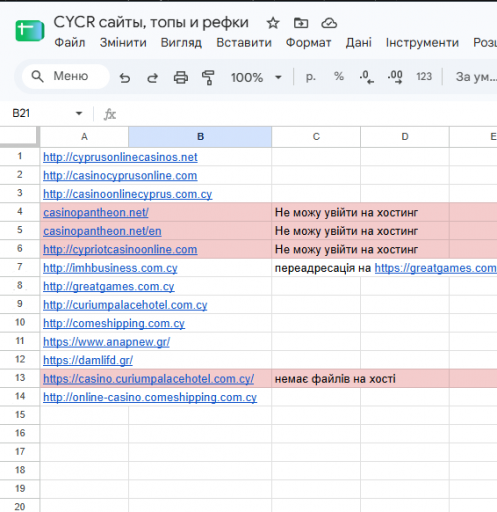
Task: Open casinocyprusonline.com link
Action: click(x=120, y=175)
